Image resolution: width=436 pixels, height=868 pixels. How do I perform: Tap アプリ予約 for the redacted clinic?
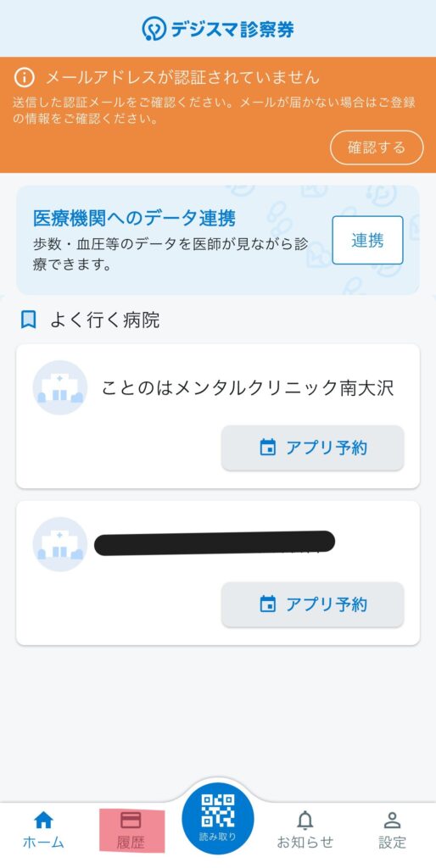312,604
